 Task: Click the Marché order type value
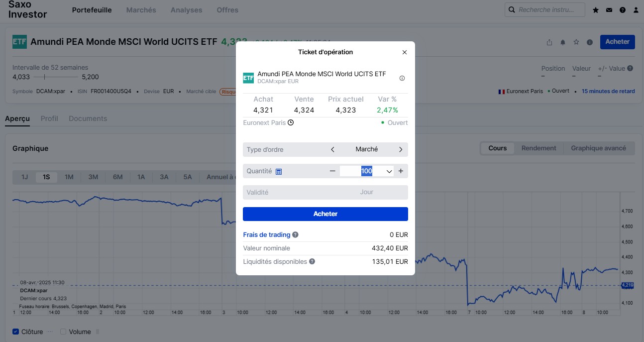tap(367, 149)
